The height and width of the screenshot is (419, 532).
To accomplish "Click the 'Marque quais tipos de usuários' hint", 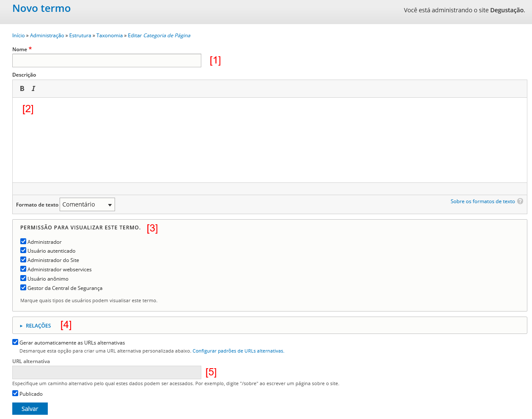I will 89,300.
